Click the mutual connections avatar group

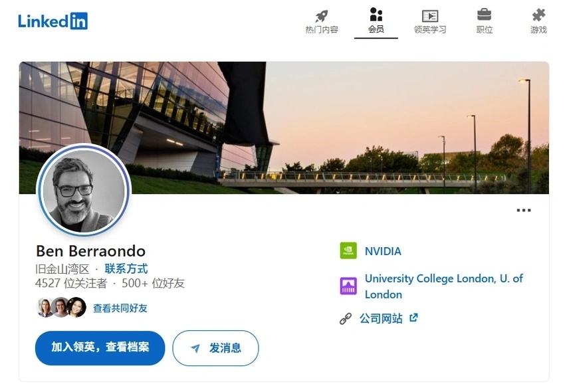pos(62,308)
